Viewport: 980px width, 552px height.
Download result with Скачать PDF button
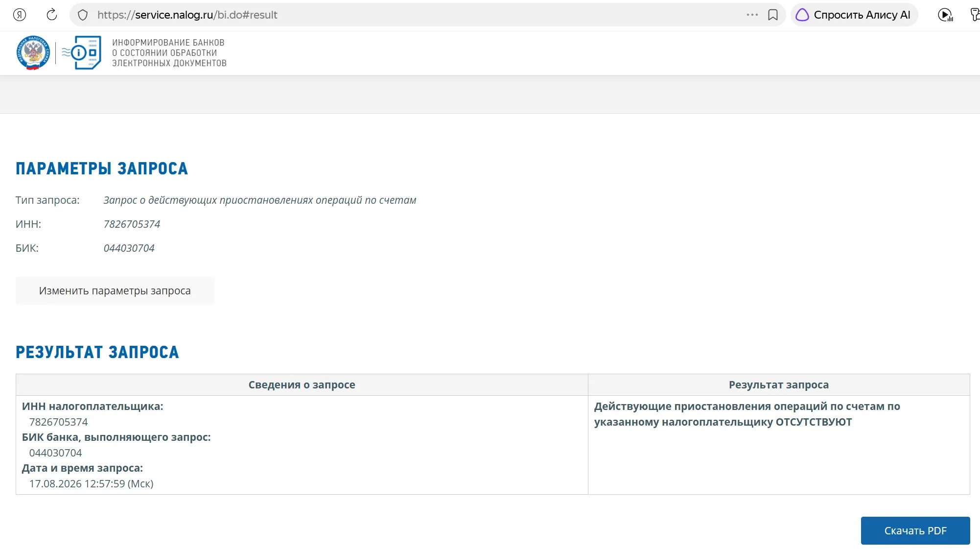(x=915, y=530)
